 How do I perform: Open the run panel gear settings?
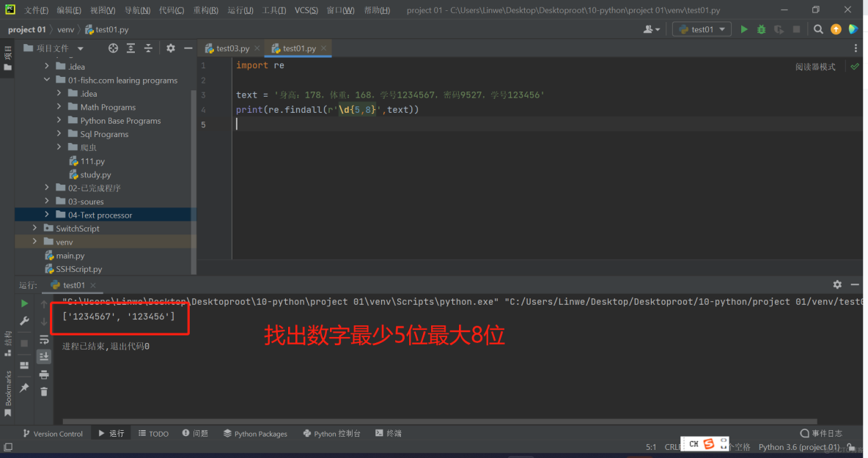[x=837, y=284]
